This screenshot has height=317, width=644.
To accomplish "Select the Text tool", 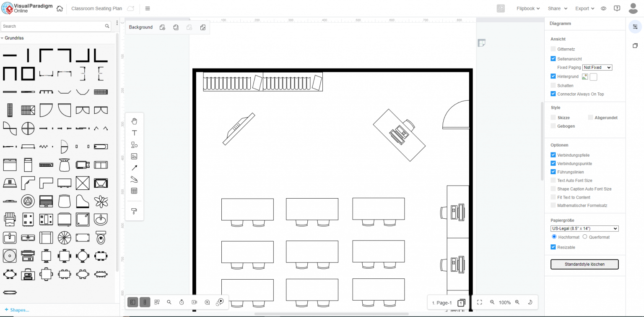I will [x=134, y=133].
